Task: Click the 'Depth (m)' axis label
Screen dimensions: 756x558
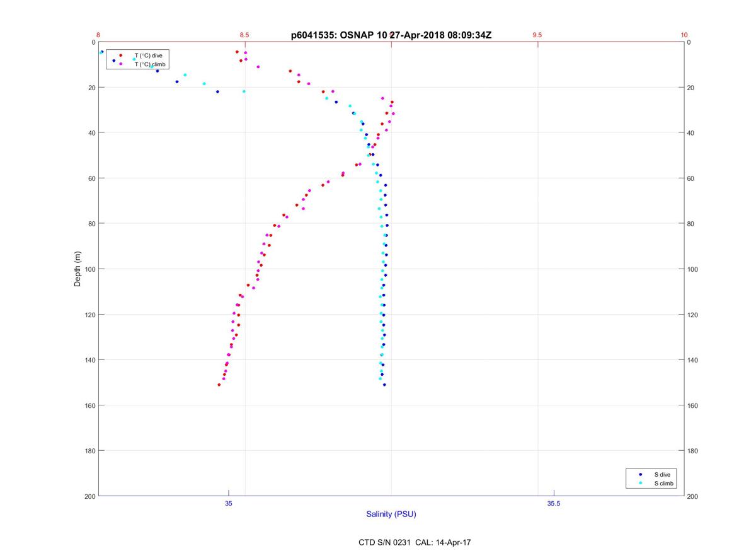Action: [78, 269]
